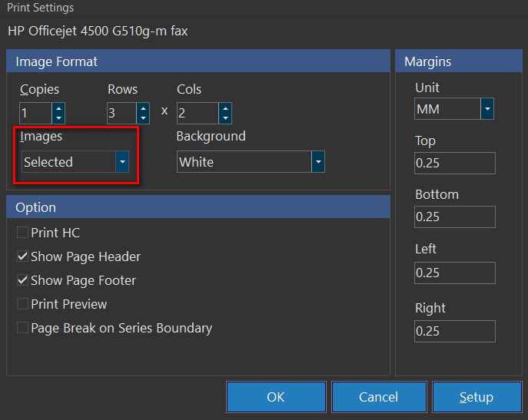Increase Cols with the up arrow
The image size is (528, 420).
[224, 108]
